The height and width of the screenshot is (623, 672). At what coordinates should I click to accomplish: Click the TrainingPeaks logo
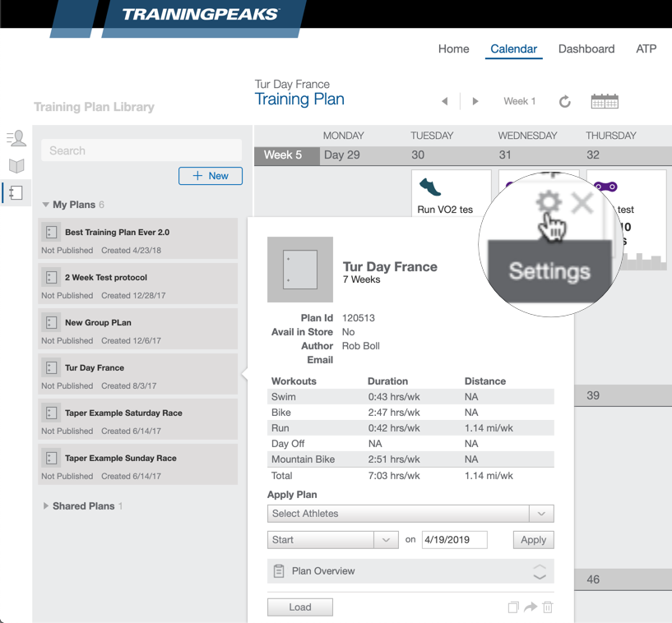pyautogui.click(x=201, y=15)
